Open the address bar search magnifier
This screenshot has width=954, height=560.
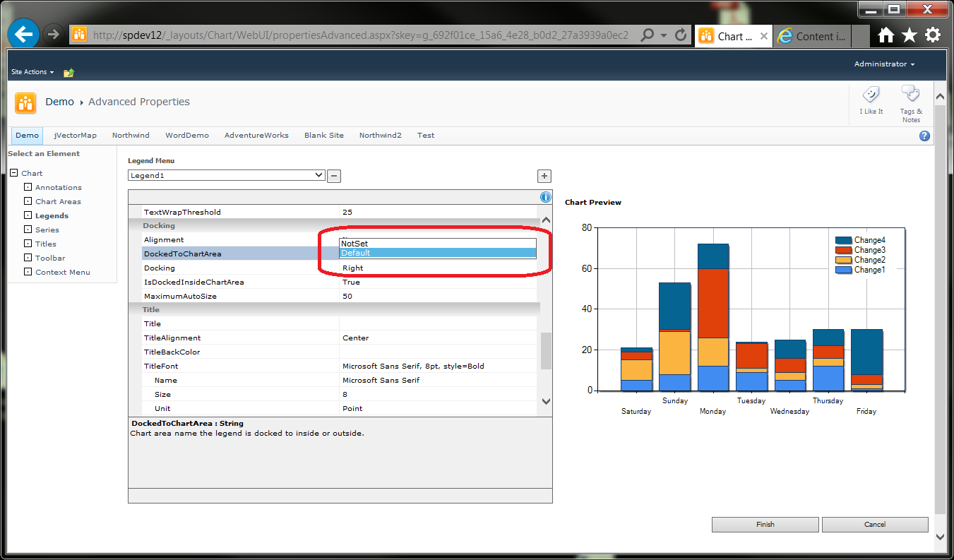point(647,35)
